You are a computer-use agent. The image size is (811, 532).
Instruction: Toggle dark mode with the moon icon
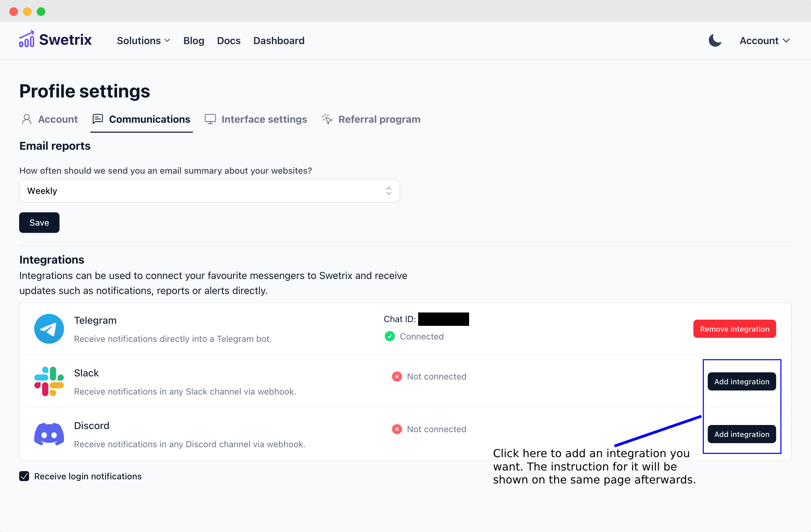tap(715, 40)
